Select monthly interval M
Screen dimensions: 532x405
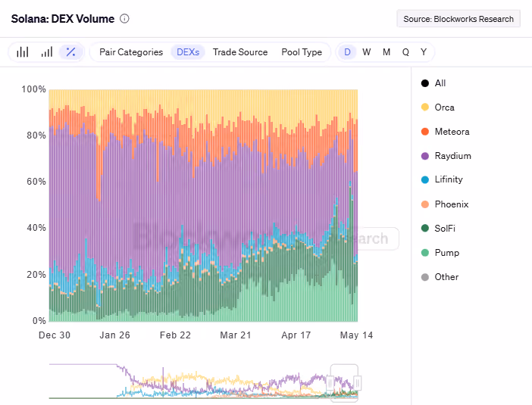tap(386, 52)
